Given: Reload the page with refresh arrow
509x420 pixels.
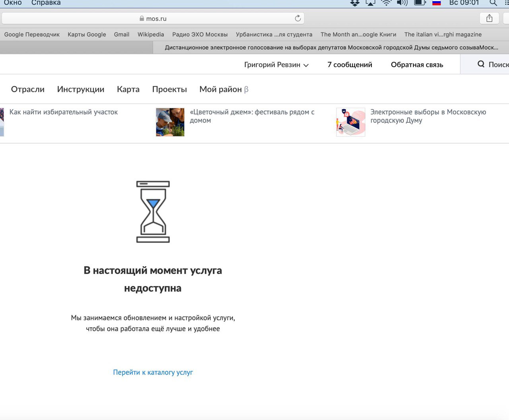Looking at the screenshot, I should point(297,18).
